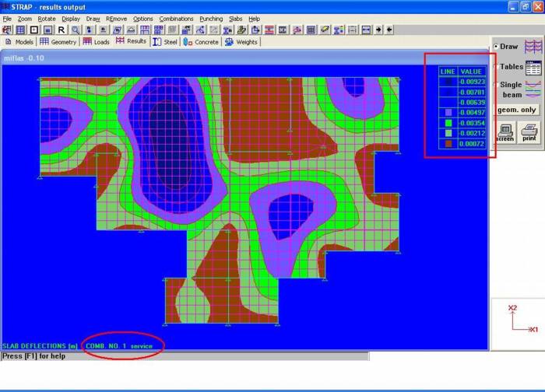
Task: Switch to the Concrete tab
Action: click(201, 42)
